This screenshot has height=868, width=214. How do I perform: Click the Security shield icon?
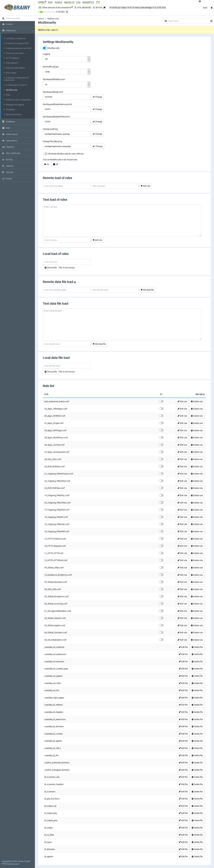click(3, 172)
